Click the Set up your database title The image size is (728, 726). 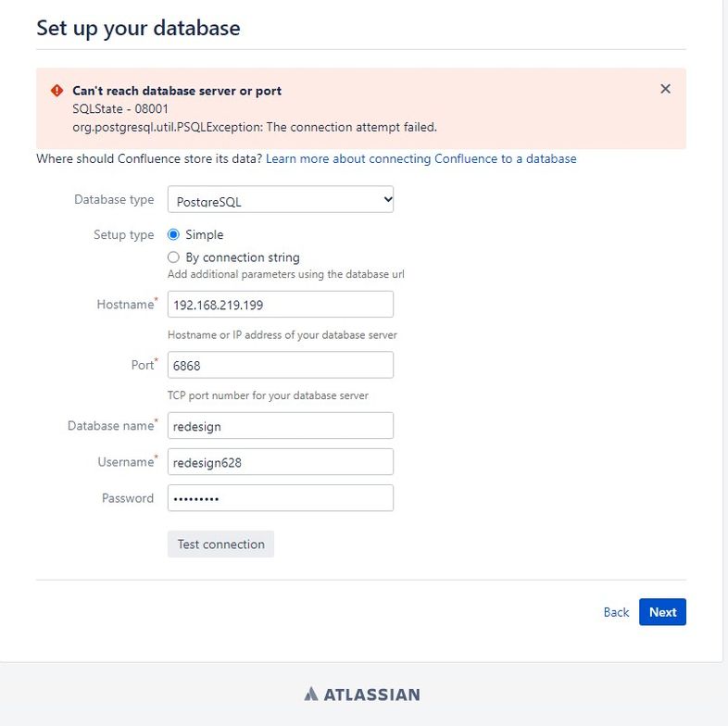pyautogui.click(x=138, y=29)
